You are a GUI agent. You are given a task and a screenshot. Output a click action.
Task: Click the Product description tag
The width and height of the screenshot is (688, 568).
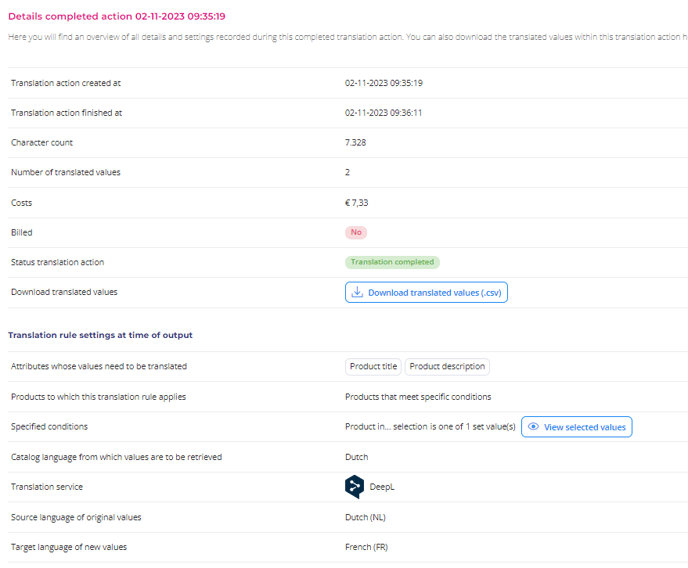447,366
